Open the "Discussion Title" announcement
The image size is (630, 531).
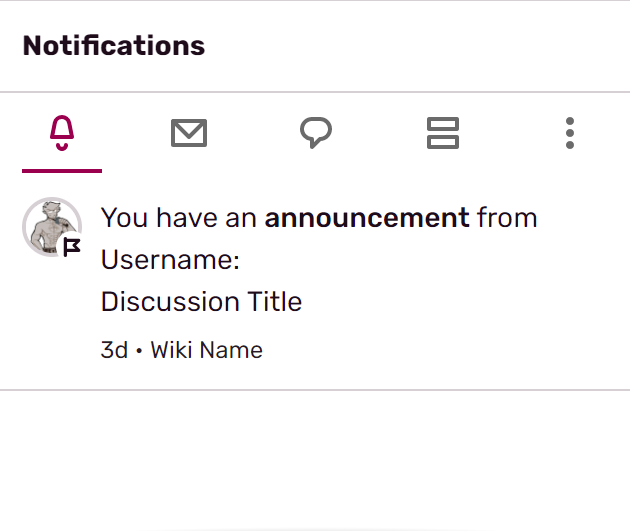[201, 301]
